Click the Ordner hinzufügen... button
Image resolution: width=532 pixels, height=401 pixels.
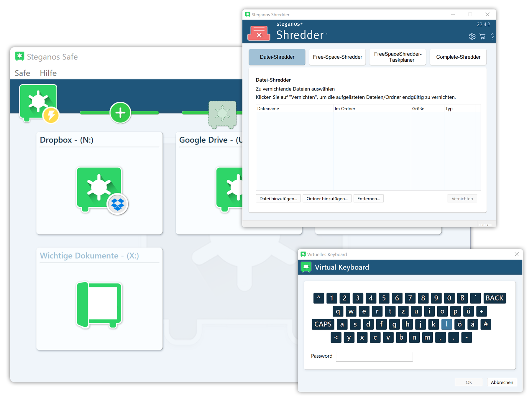point(327,198)
